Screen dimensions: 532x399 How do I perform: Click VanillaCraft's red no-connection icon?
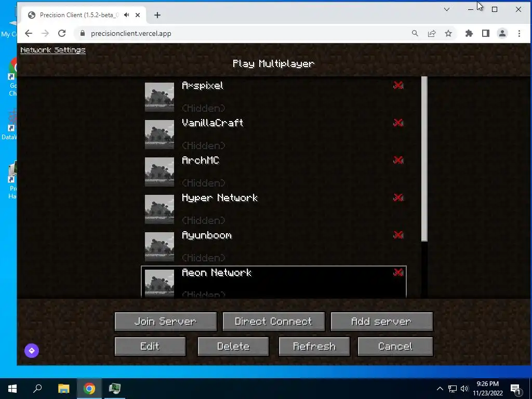coord(398,123)
